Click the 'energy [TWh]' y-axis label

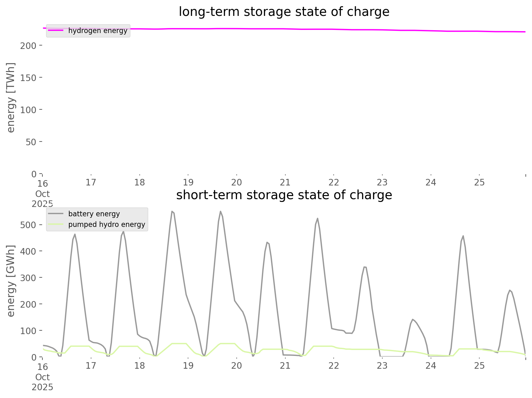[11, 98]
